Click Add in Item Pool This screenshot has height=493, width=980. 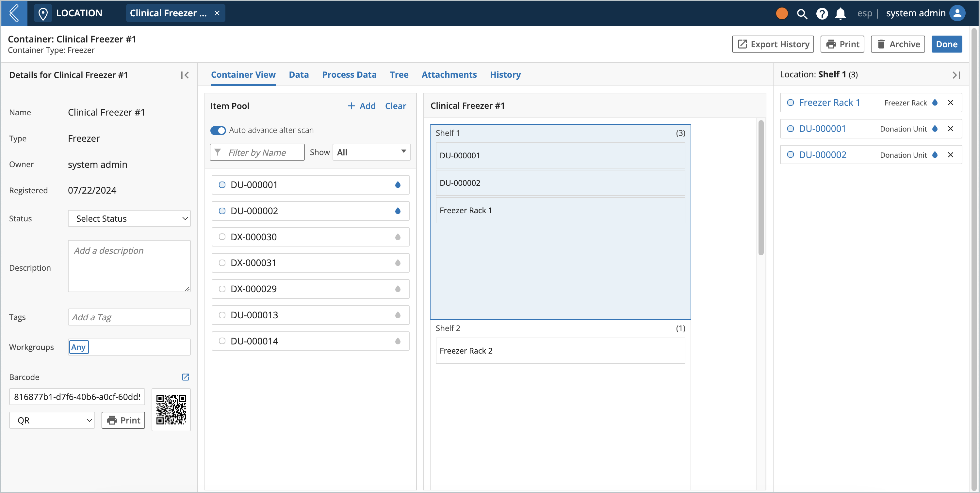pos(361,106)
